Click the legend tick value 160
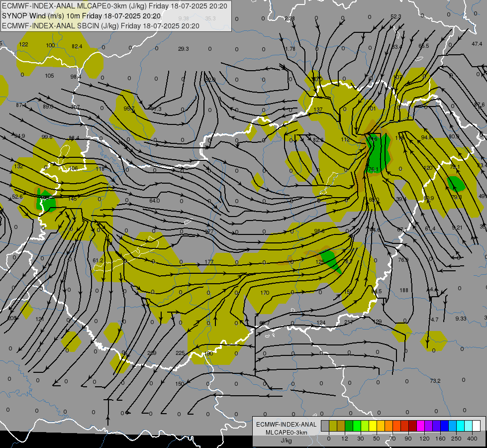487x448 pixels. pyautogui.click(x=440, y=439)
